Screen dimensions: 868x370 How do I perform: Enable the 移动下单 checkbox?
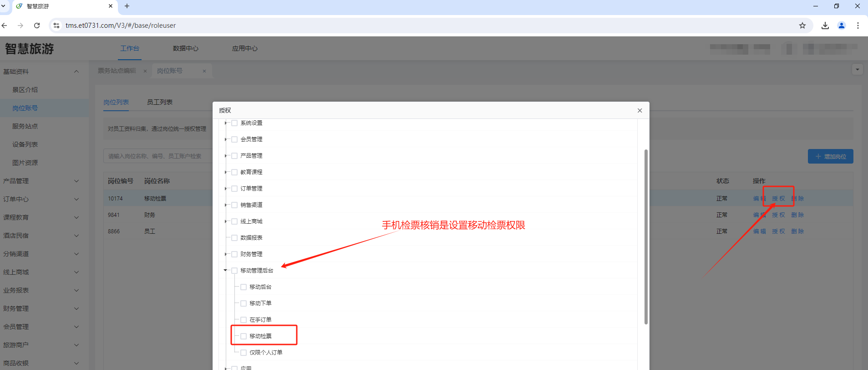click(244, 303)
